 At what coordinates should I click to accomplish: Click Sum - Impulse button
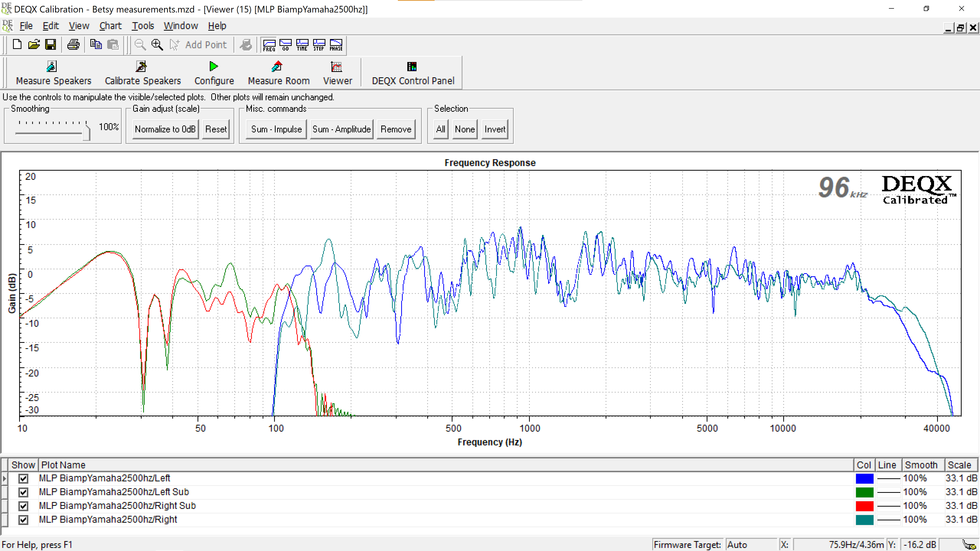point(276,129)
